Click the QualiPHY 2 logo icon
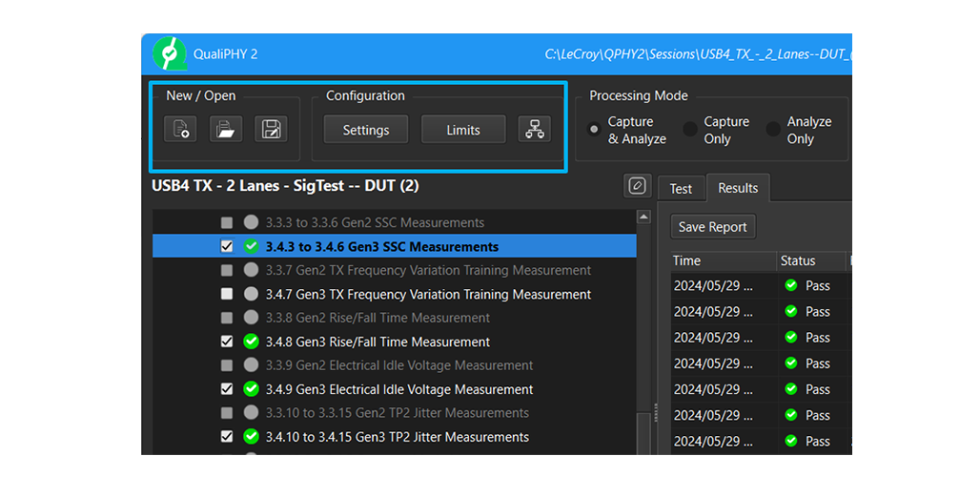980x477 pixels. pyautogui.click(x=171, y=54)
